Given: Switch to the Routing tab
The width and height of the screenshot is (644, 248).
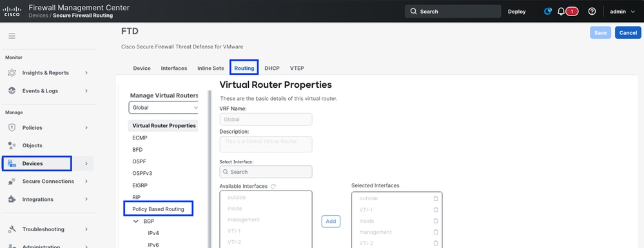Looking at the screenshot, I should (244, 68).
